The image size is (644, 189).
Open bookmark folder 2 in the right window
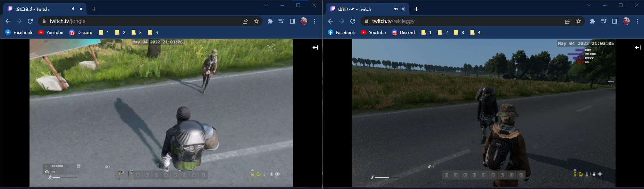point(443,32)
